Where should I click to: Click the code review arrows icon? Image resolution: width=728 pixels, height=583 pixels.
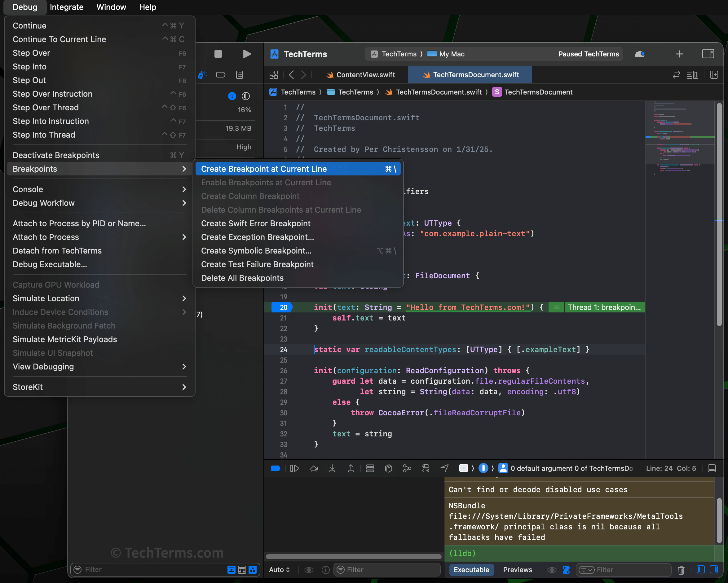point(676,75)
